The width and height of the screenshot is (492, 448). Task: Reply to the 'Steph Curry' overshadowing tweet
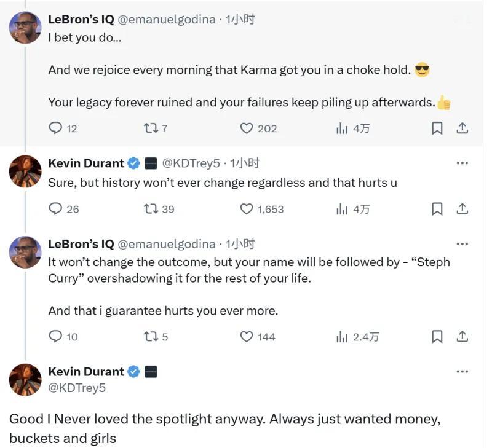click(x=56, y=337)
